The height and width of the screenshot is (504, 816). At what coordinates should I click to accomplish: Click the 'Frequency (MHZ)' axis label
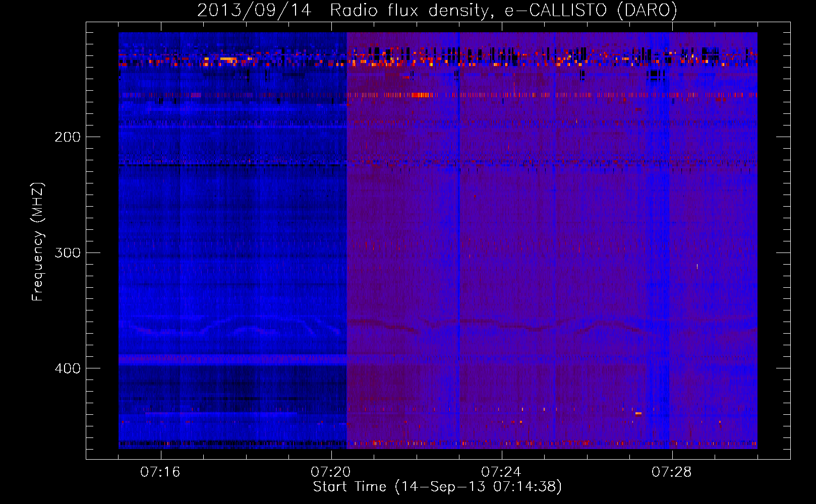(38, 241)
